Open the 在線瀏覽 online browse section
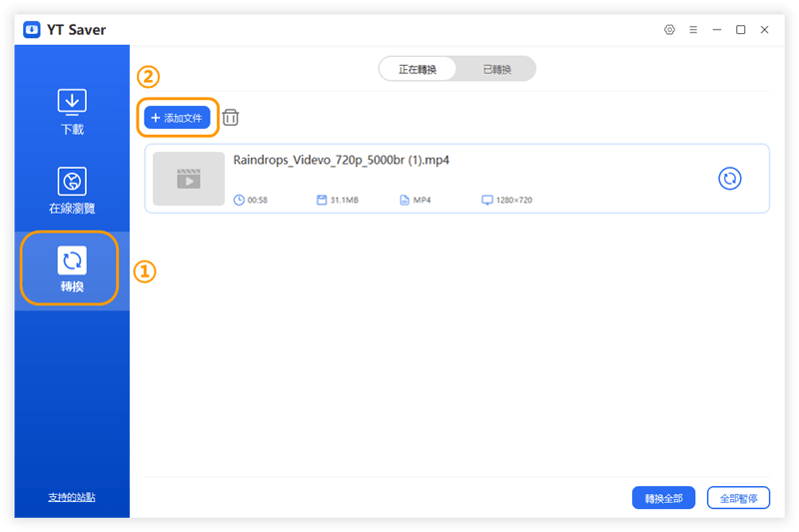This screenshot has height=532, width=799. point(72,191)
